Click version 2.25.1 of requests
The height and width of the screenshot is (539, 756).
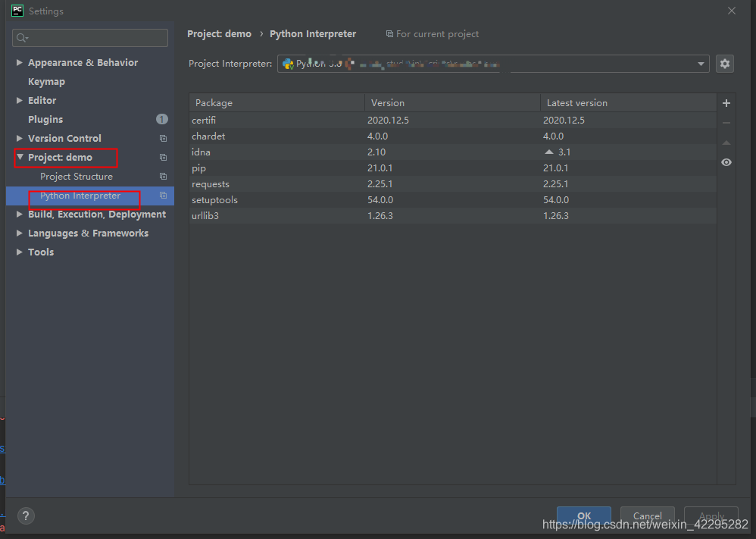click(380, 184)
